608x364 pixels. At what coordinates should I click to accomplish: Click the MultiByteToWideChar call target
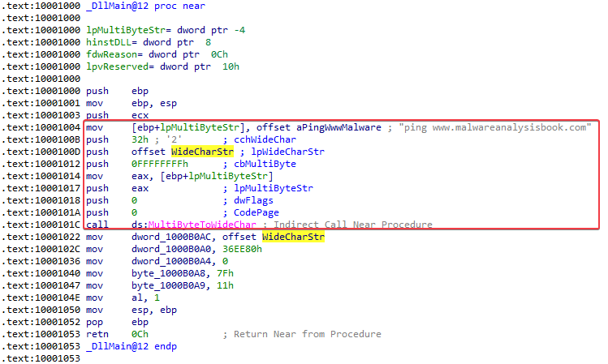202,225
